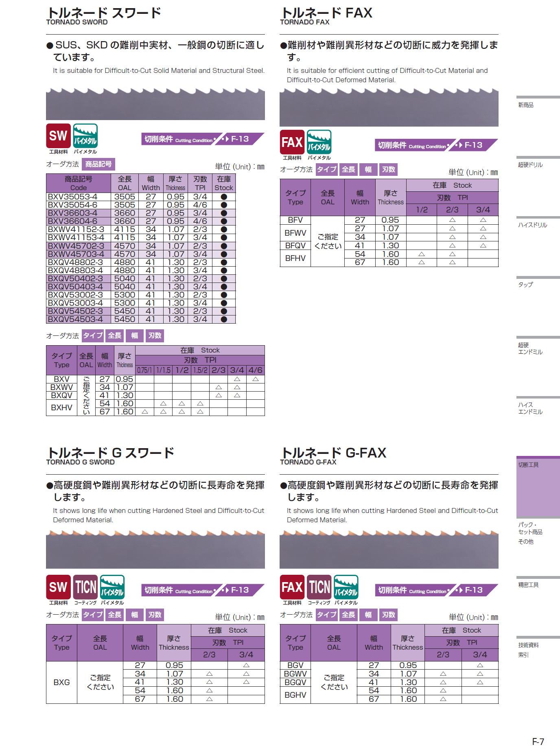
Task: Click the bimetal icon under Tornado Sword
Action: 85,136
